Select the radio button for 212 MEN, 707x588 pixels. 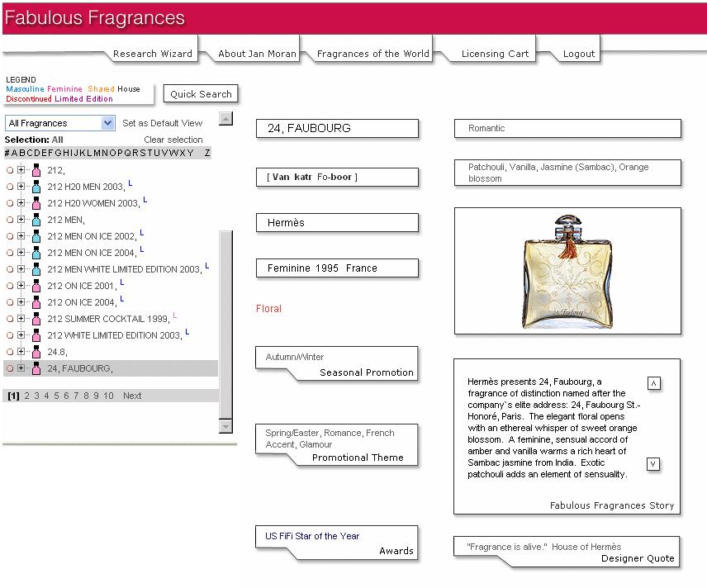pyautogui.click(x=10, y=220)
